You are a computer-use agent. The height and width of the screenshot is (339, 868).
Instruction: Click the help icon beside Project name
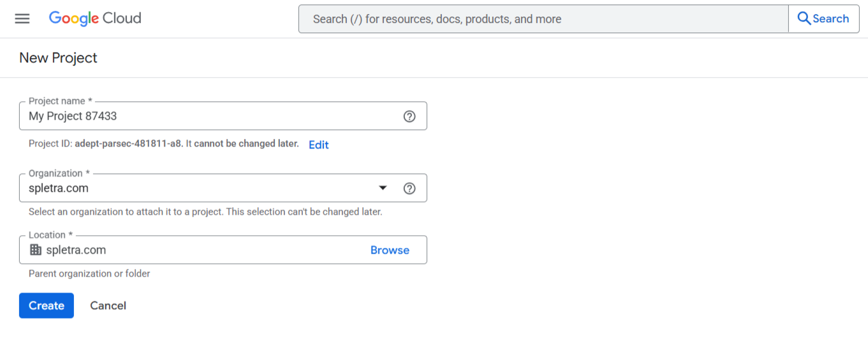[x=409, y=116]
